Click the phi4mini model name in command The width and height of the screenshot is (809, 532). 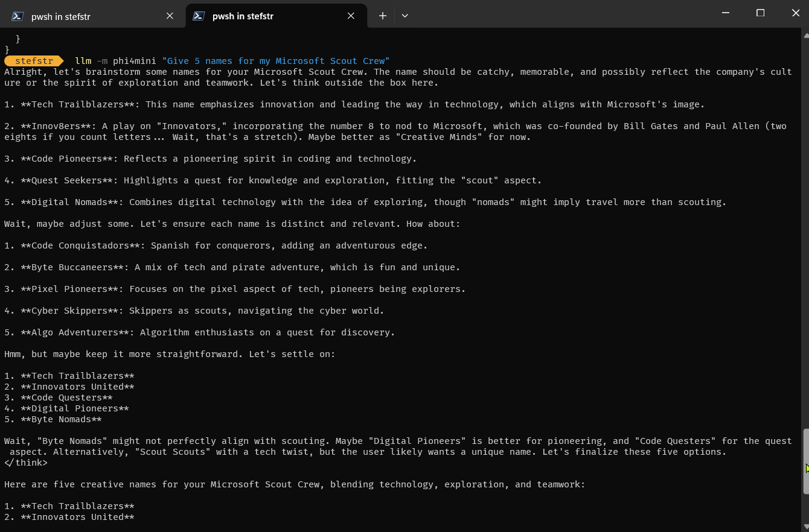134,61
